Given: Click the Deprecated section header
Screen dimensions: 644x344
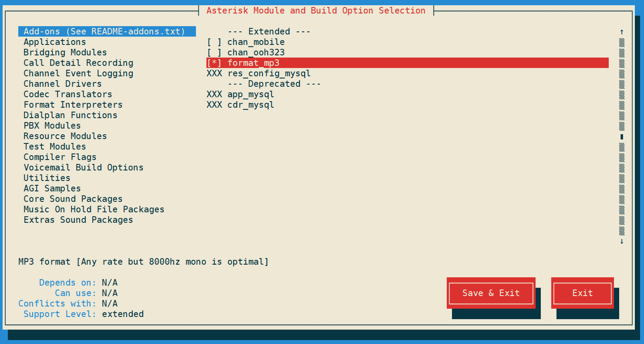Looking at the screenshot, I should point(274,84).
